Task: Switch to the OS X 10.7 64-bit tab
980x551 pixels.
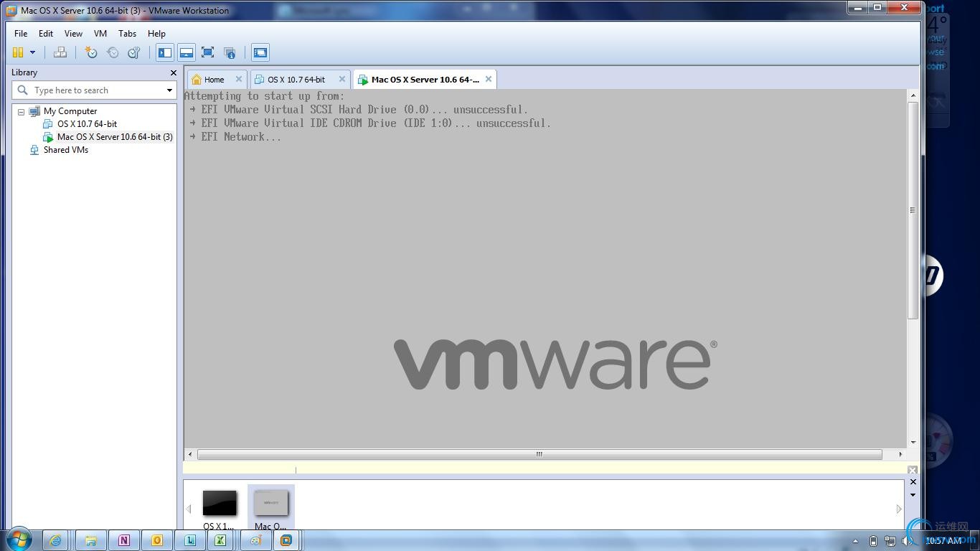Action: [296, 80]
